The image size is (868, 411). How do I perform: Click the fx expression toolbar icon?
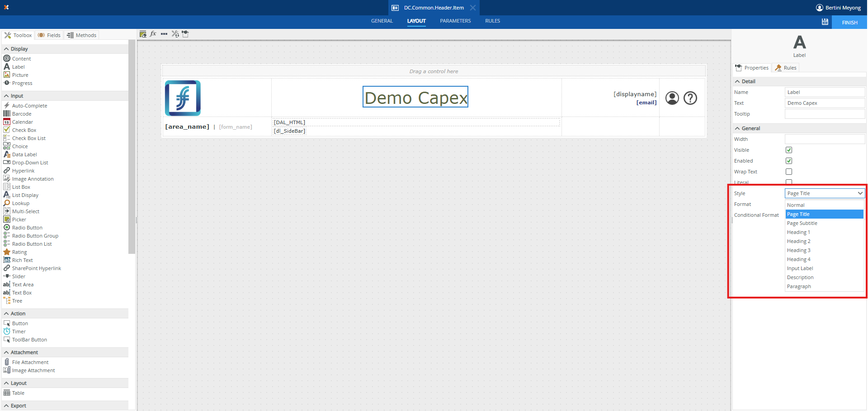[x=153, y=34]
